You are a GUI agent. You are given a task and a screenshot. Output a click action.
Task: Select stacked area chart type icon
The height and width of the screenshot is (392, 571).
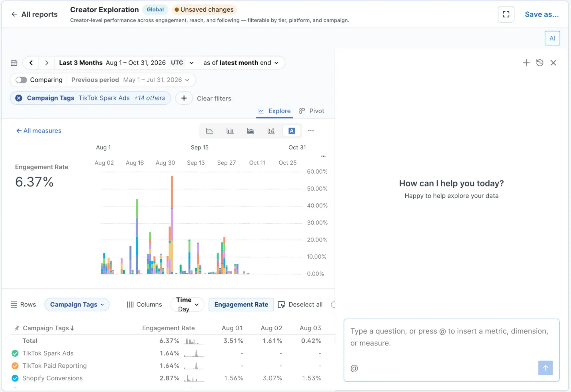pyautogui.click(x=251, y=131)
